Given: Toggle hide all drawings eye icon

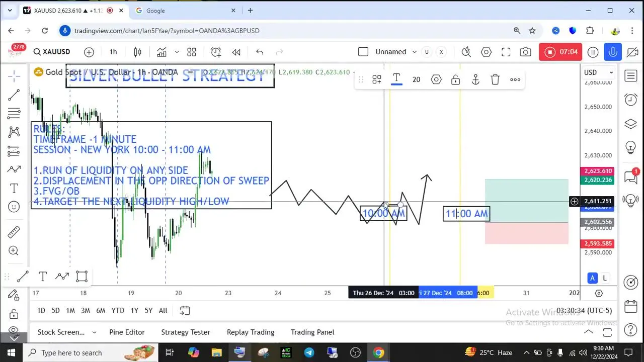Looking at the screenshot, I should pos(14,331).
